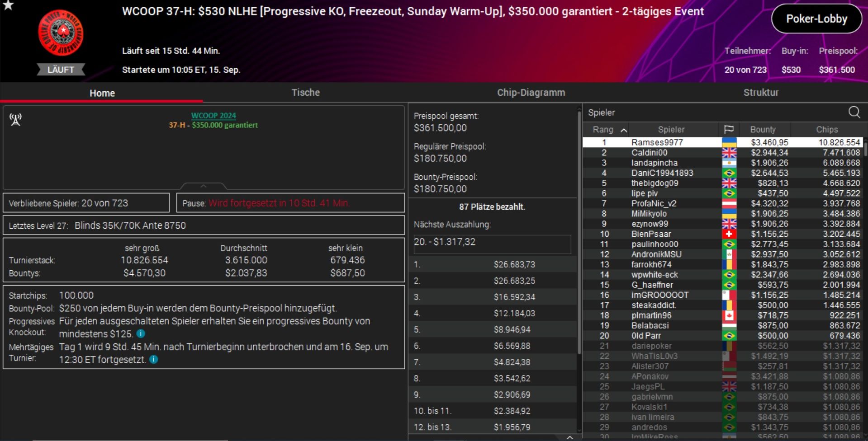Open the Struktur tab

tap(761, 93)
